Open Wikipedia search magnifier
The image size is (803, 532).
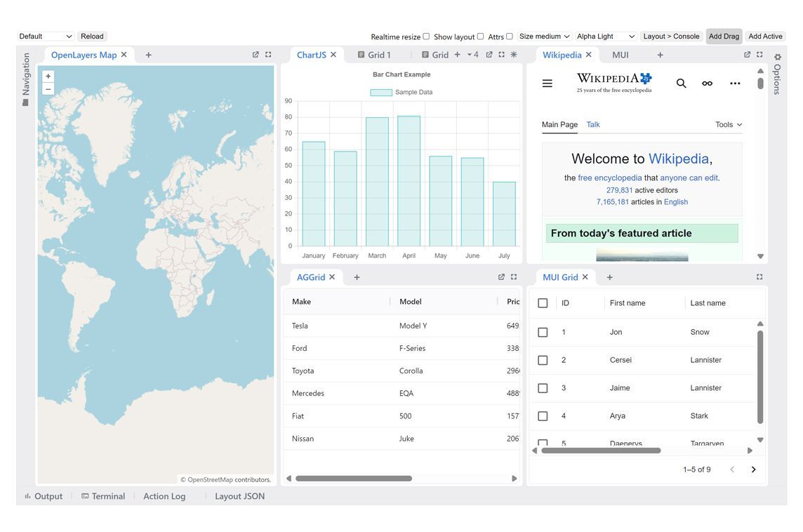tap(681, 83)
